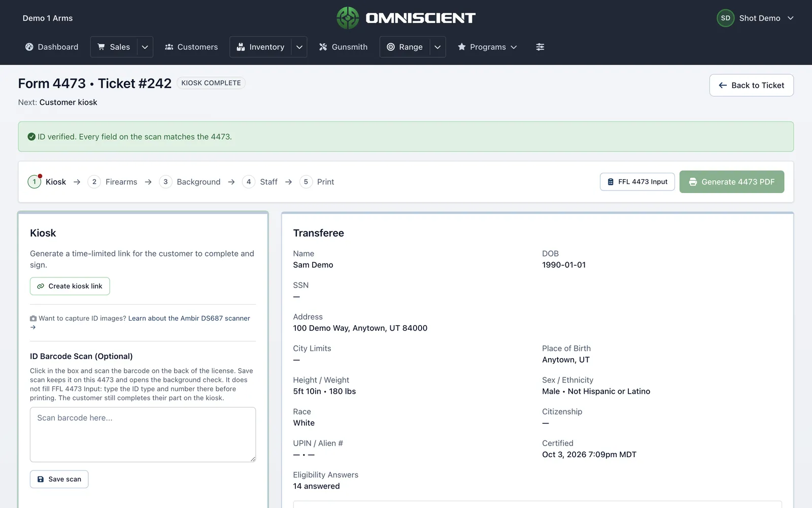This screenshot has width=812, height=508.
Task: Go to step 2 Firearms
Action: (x=113, y=182)
